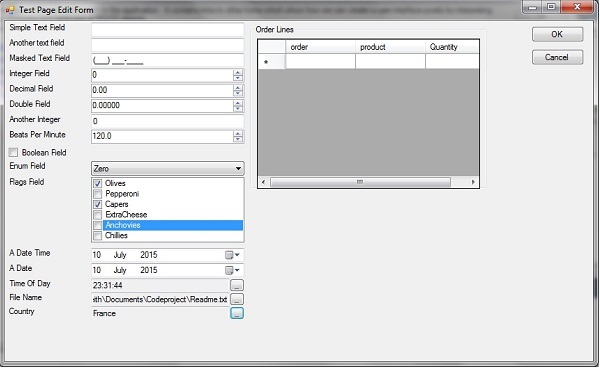Click the Order Lines scrollbar left arrow
600x369 pixels.
[x=264, y=182]
